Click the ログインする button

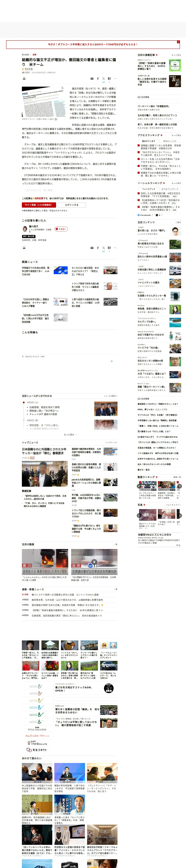pos(72,205)
